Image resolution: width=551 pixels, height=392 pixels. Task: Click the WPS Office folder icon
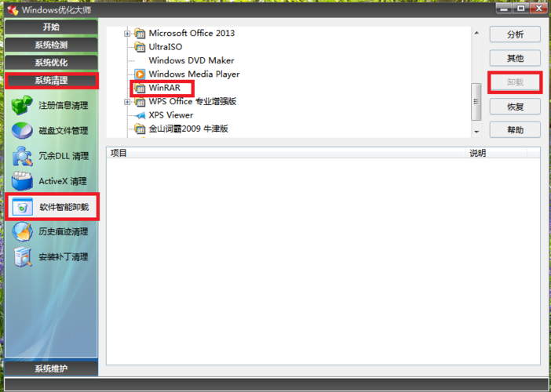pos(140,102)
